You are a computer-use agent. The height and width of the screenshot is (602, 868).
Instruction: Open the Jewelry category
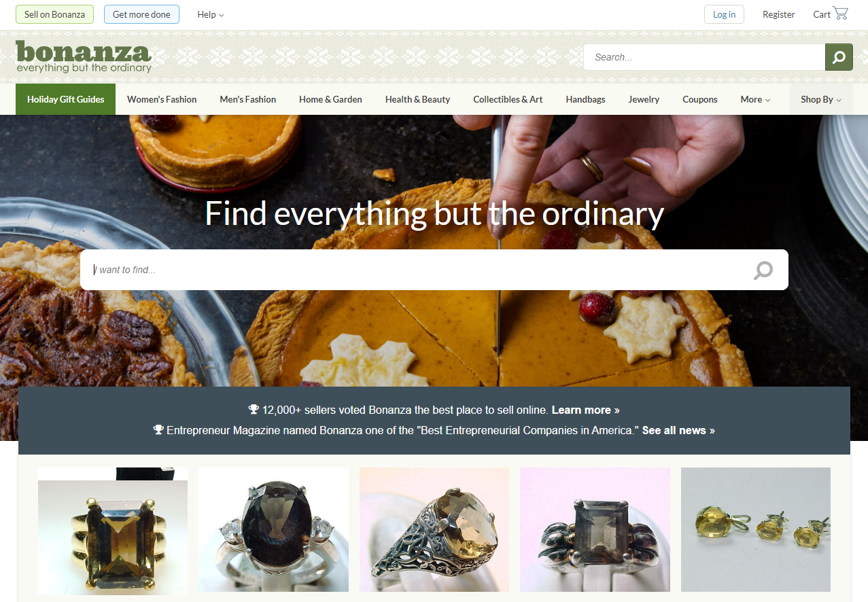click(x=644, y=99)
